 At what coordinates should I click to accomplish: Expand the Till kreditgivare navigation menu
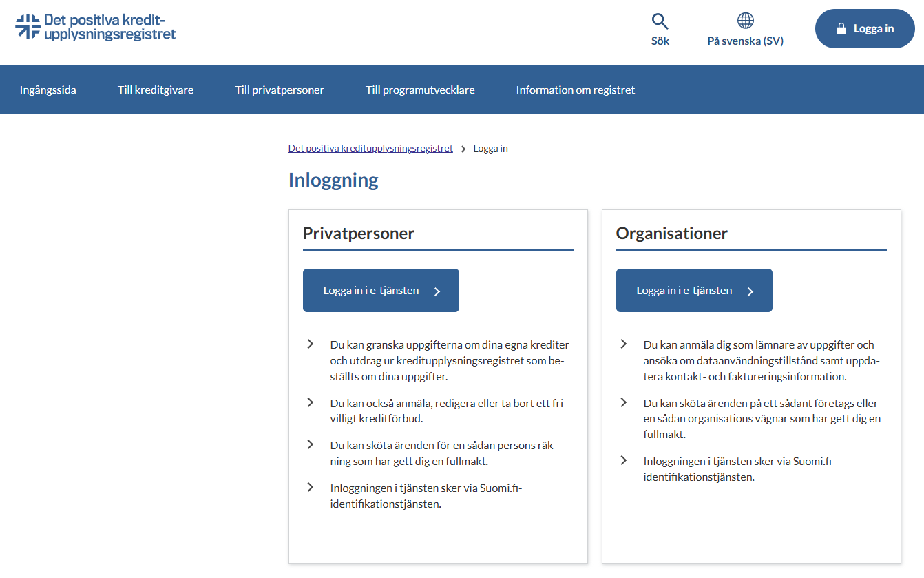(156, 90)
